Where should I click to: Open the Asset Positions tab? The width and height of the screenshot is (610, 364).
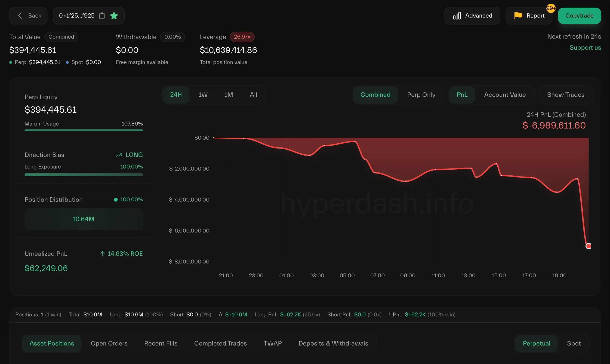(x=52, y=343)
